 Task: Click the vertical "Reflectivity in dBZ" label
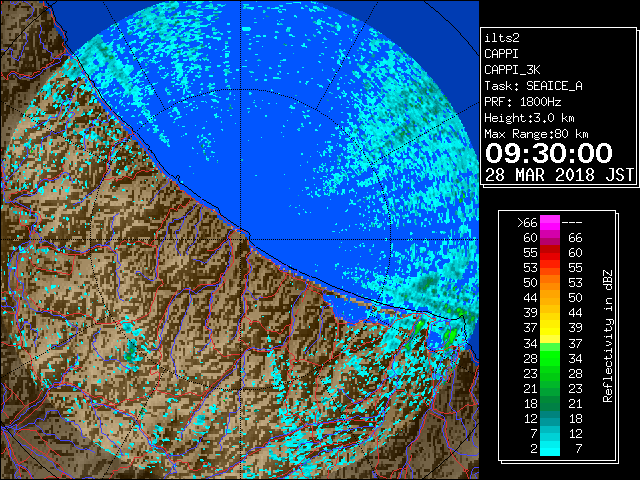point(607,336)
